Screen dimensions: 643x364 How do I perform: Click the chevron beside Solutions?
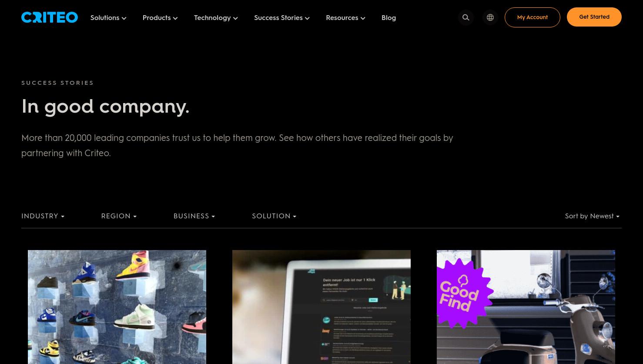click(x=124, y=18)
